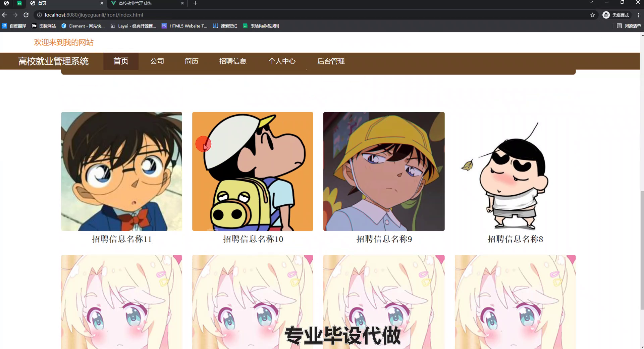Viewport: 644px width, 349px height.
Task: Reload the page with the refresh icon
Action: [26, 15]
